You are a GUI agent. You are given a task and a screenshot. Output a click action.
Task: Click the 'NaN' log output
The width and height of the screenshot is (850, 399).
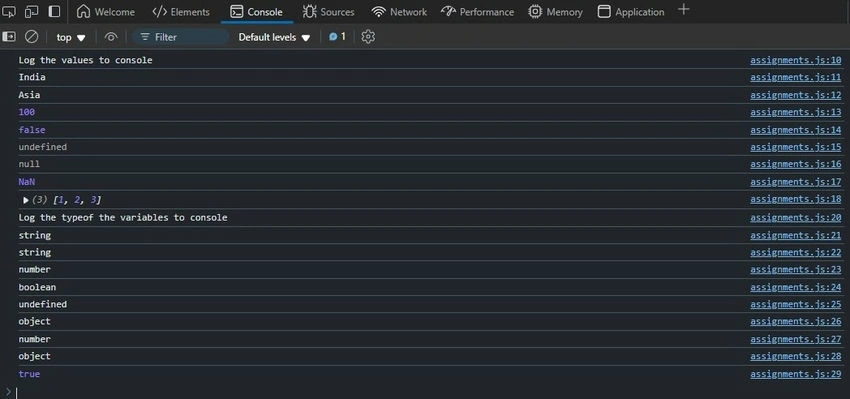27,182
